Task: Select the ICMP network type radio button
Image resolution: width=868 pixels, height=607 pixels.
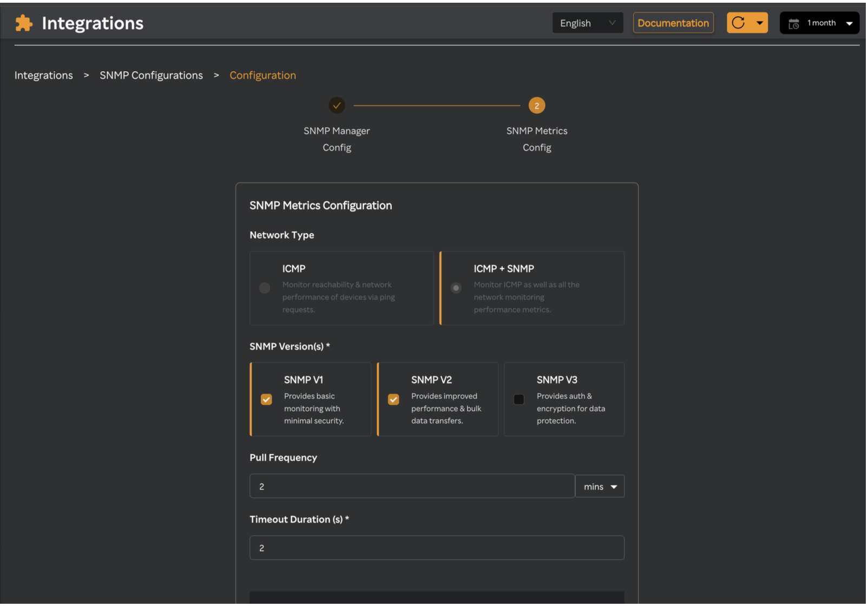Action: click(x=265, y=288)
